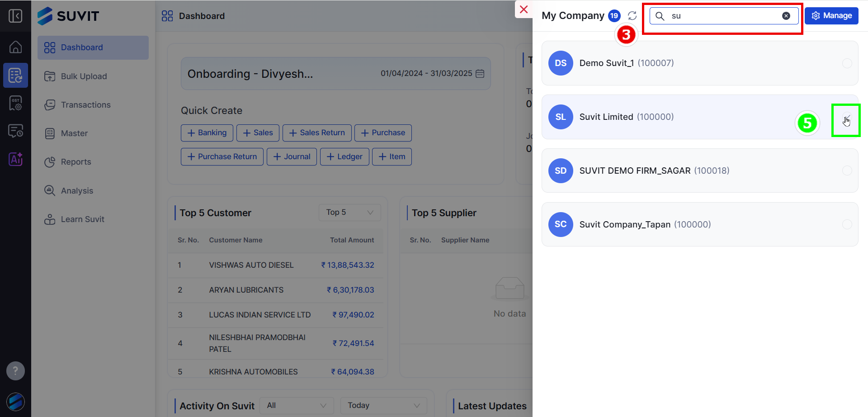Image resolution: width=868 pixels, height=417 pixels.
Task: Click the company name SUVIT DEMO FIRM_SAGAR (100018)
Action: 655,171
